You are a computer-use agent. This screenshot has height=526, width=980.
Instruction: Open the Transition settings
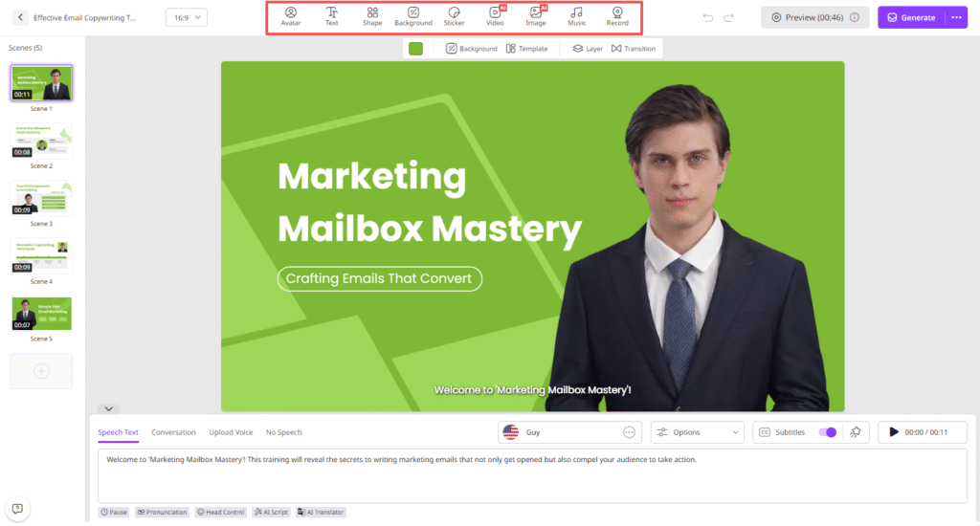[634, 49]
